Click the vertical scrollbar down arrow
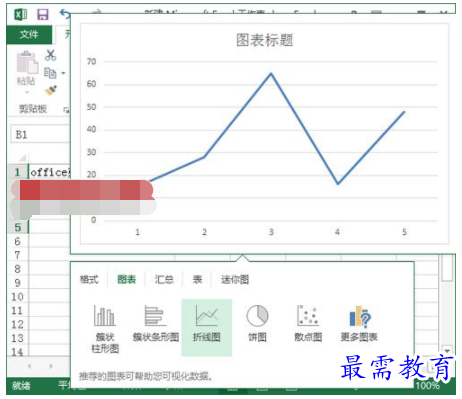Screen dimensions: 462x399 click(447, 350)
